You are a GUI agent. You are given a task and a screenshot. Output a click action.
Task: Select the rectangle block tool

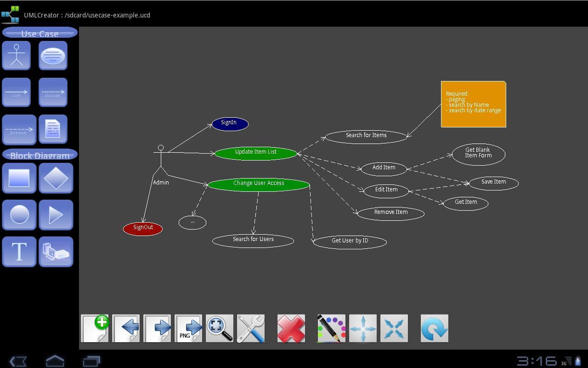point(19,178)
